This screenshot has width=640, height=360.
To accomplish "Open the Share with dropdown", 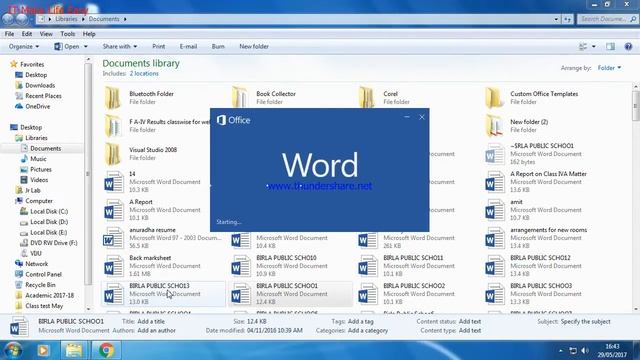I will (120, 47).
